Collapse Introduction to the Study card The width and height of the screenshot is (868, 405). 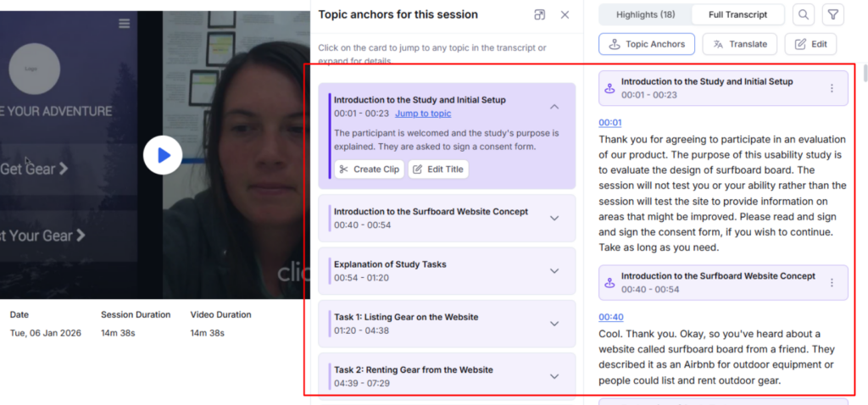pyautogui.click(x=554, y=107)
